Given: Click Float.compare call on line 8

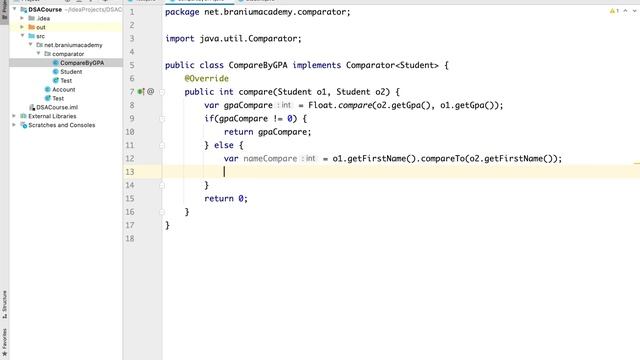Looking at the screenshot, I should tap(340, 105).
